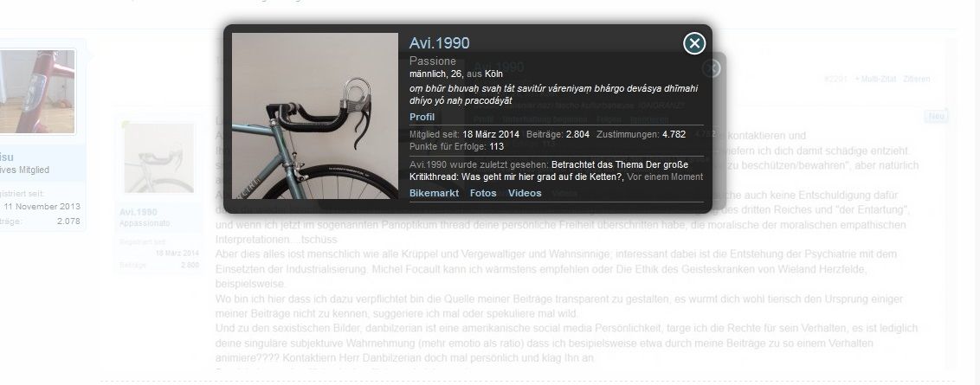Click faded Avi.1990 avatar beside the post
This screenshot has width=980, height=385.
158,157
